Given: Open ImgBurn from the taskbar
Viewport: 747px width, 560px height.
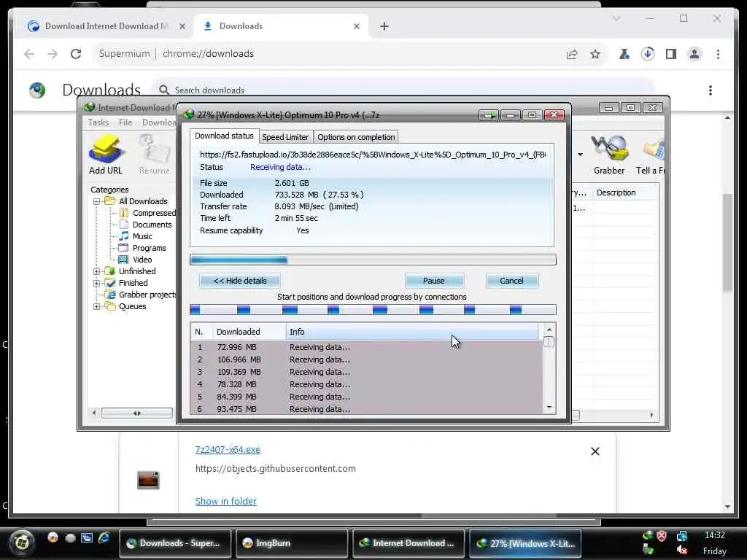Looking at the screenshot, I should click(292, 542).
